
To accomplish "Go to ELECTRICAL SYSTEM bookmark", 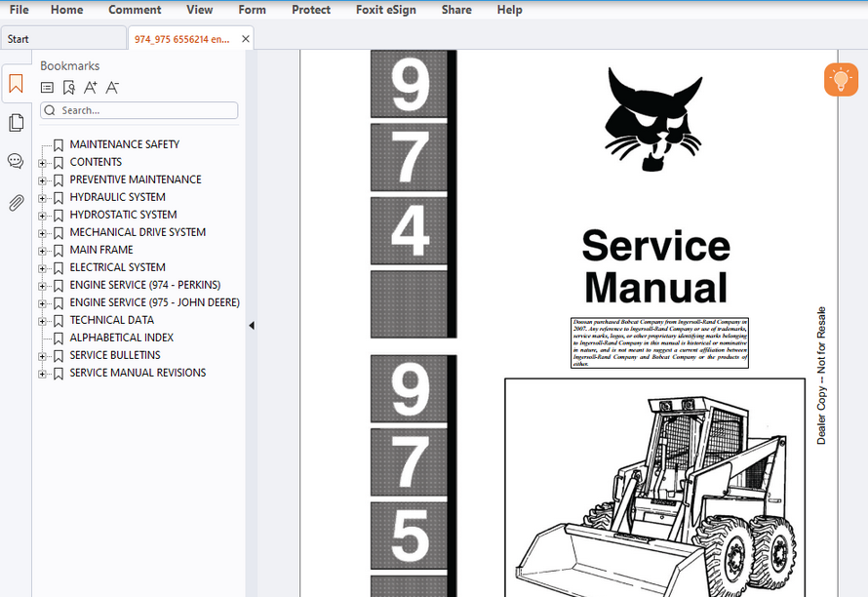I will 117,267.
